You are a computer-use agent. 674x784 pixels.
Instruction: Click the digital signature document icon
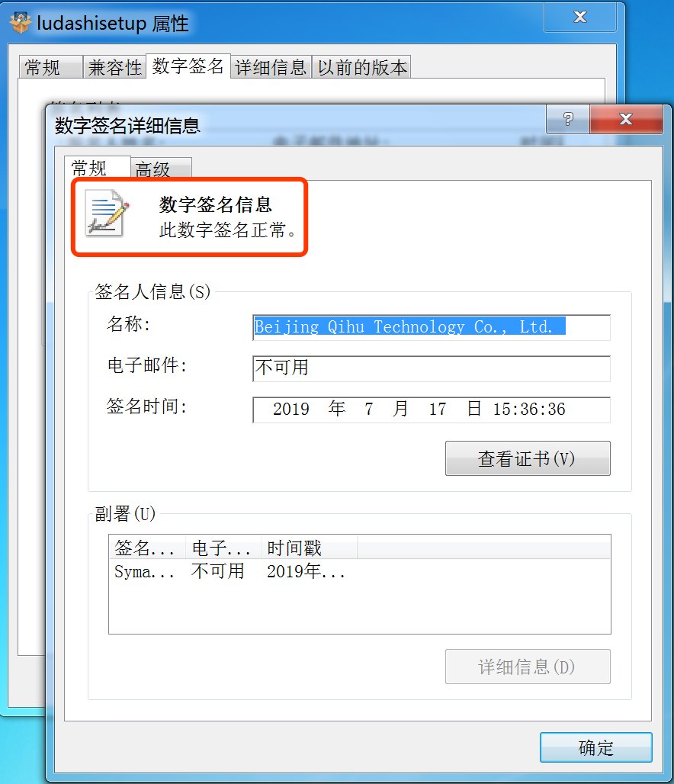107,213
